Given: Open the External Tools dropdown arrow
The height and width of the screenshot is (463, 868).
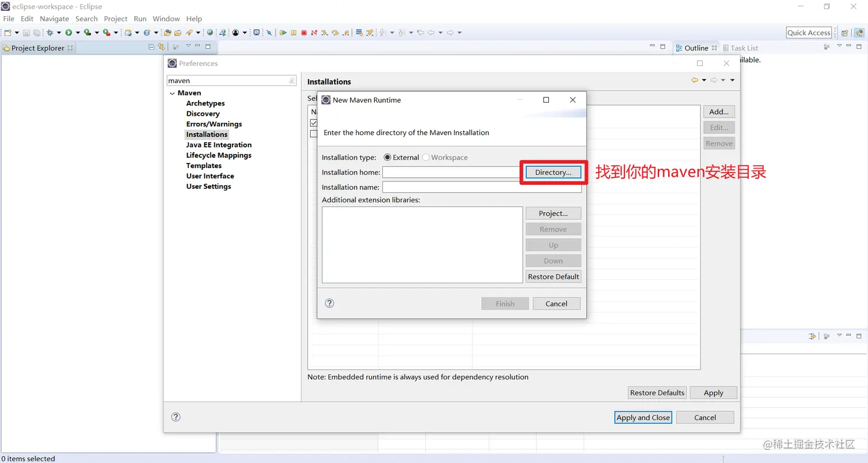Looking at the screenshot, I should [116, 33].
